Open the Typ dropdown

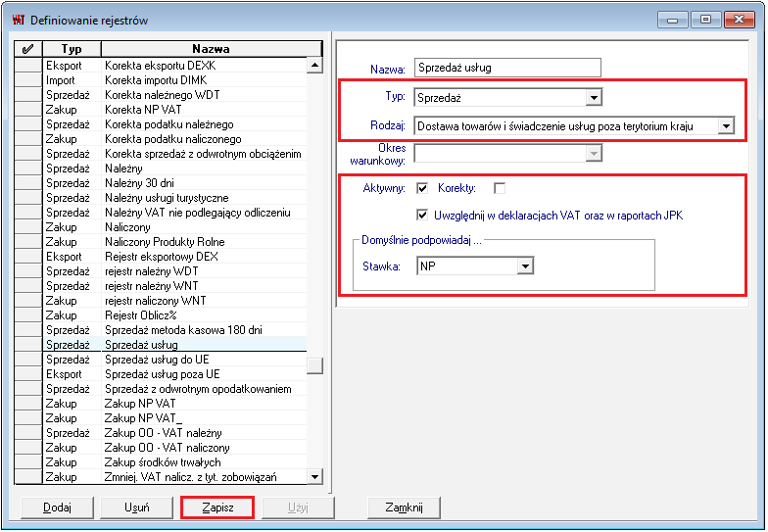point(594,98)
